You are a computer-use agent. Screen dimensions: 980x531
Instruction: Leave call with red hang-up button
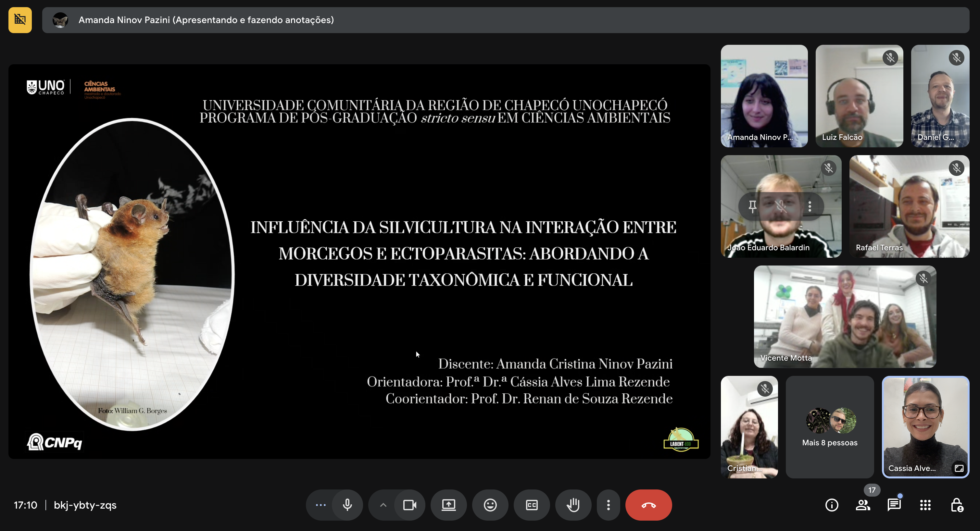(648, 505)
